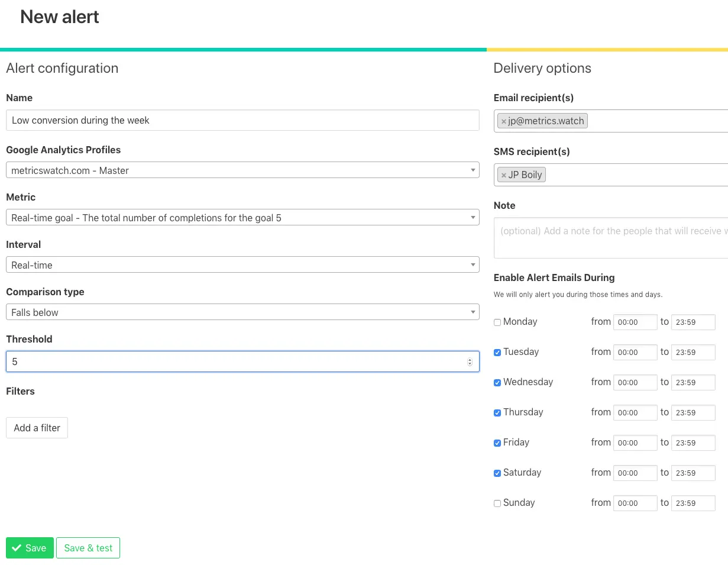Click the Threshold number stepper arrows
The width and height of the screenshot is (728, 565).
(470, 362)
